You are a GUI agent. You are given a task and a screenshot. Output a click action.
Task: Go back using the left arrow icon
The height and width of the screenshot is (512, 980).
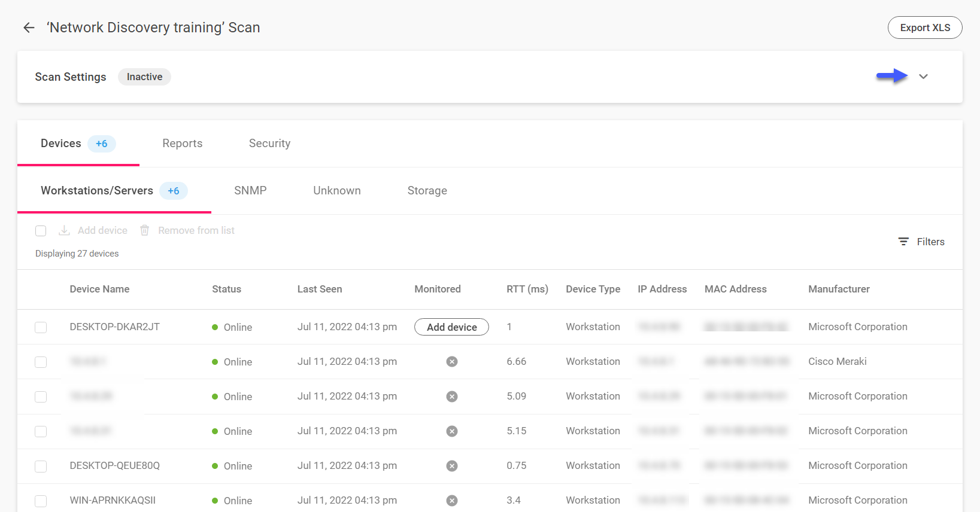click(29, 28)
